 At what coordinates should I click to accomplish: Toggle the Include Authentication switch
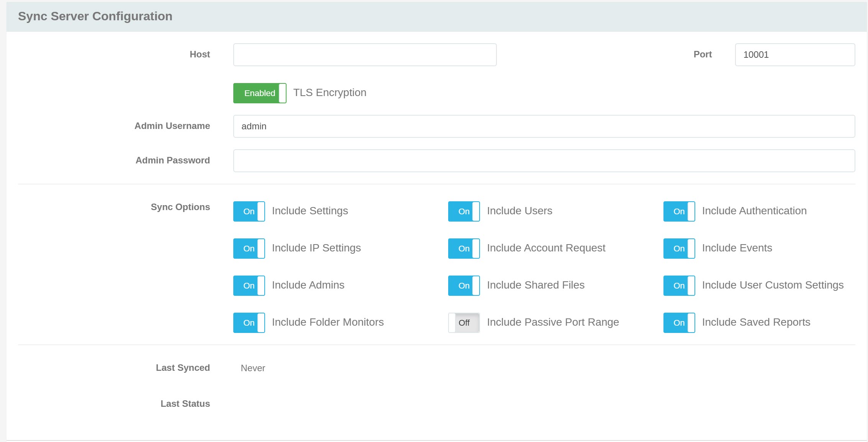coord(679,211)
